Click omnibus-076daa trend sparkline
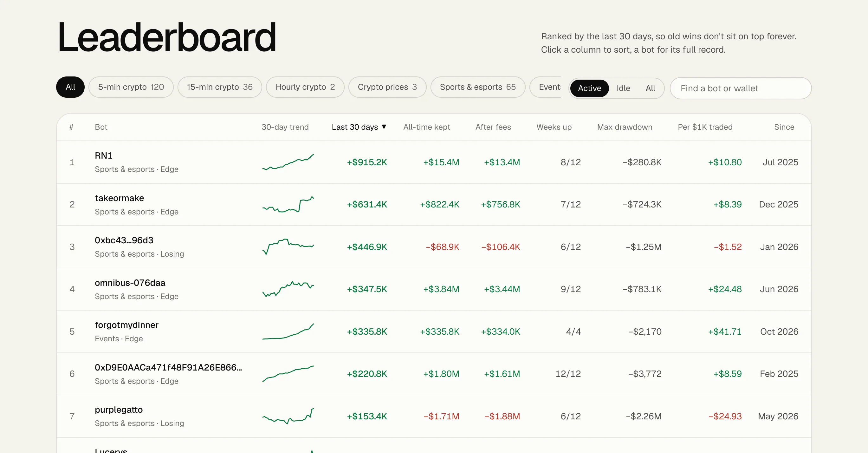Screen dimensions: 868x453 click(288, 289)
